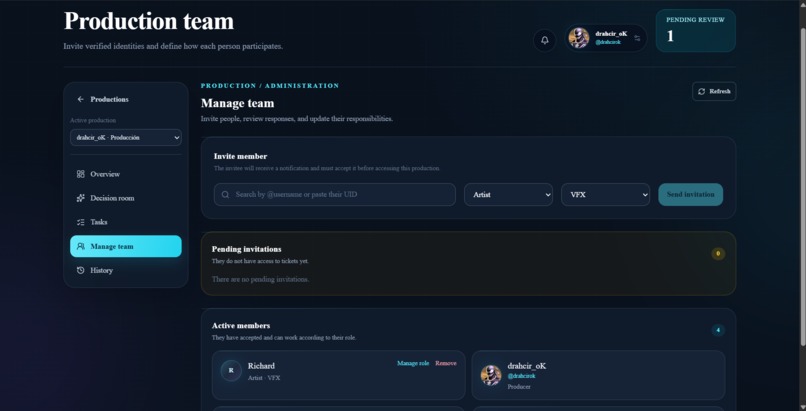This screenshot has width=806, height=411.
Task: Click the refresh arrows icon
Action: click(702, 91)
